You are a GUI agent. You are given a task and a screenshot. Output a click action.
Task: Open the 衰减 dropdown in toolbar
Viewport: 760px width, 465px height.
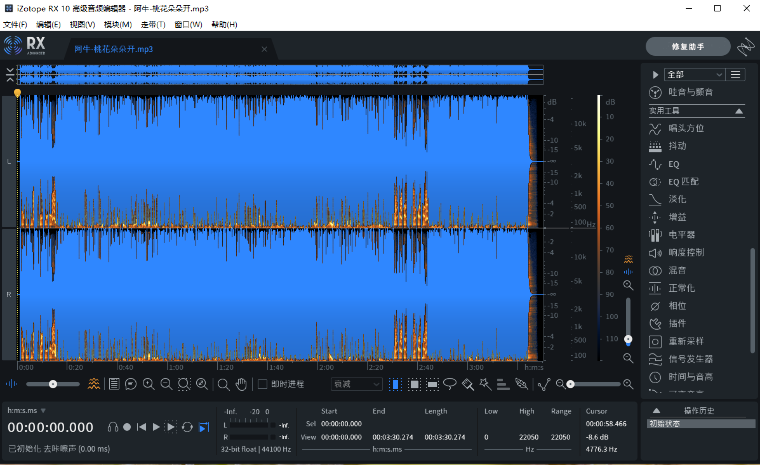[x=357, y=384]
